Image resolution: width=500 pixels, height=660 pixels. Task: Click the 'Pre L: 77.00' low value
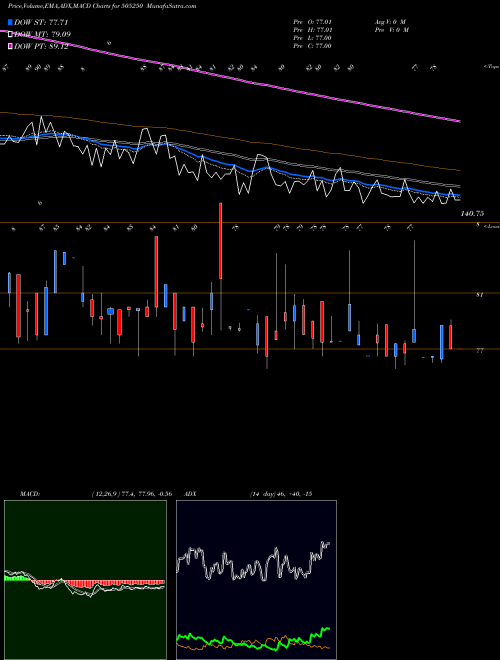pyautogui.click(x=312, y=38)
